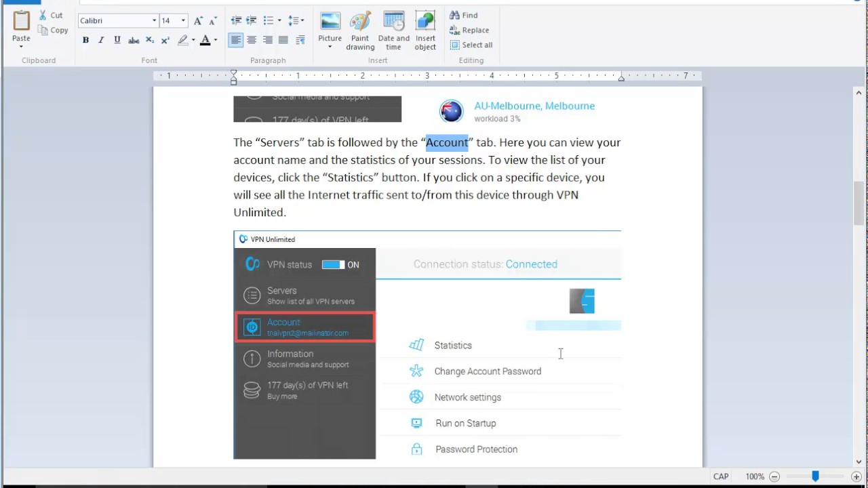Viewport: 868px width, 488px height.
Task: Expand the bullet list style arrow
Action: (279, 21)
